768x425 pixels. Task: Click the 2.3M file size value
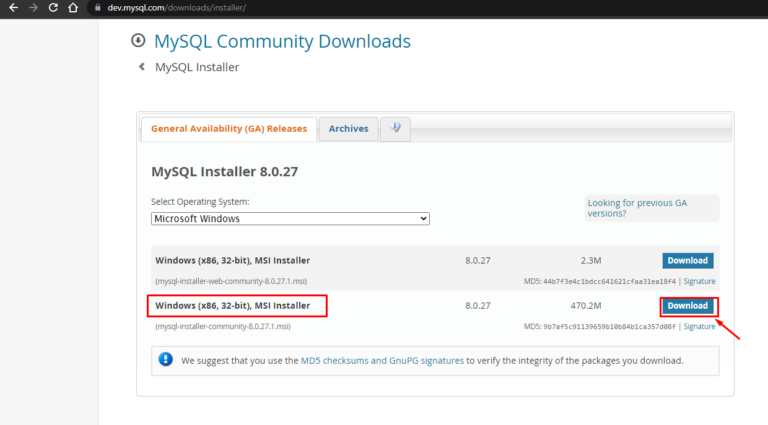(591, 260)
